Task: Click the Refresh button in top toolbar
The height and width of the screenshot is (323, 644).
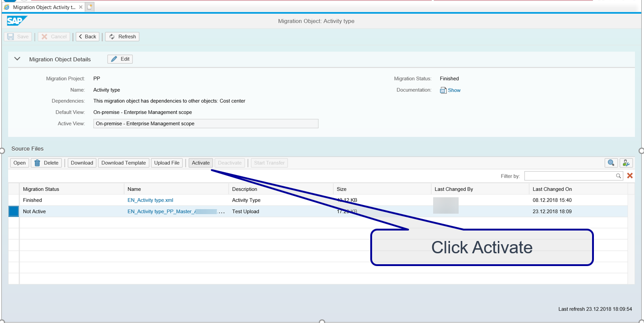Action: coord(122,36)
